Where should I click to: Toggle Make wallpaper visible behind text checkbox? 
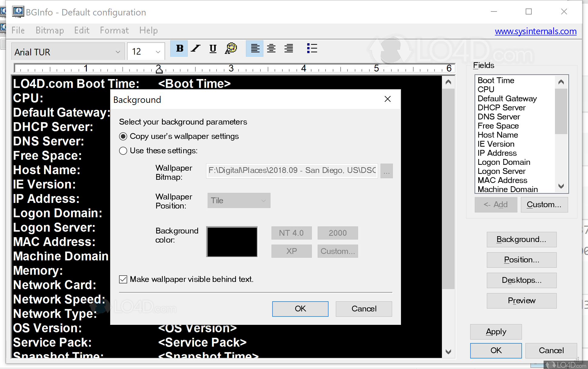[123, 279]
